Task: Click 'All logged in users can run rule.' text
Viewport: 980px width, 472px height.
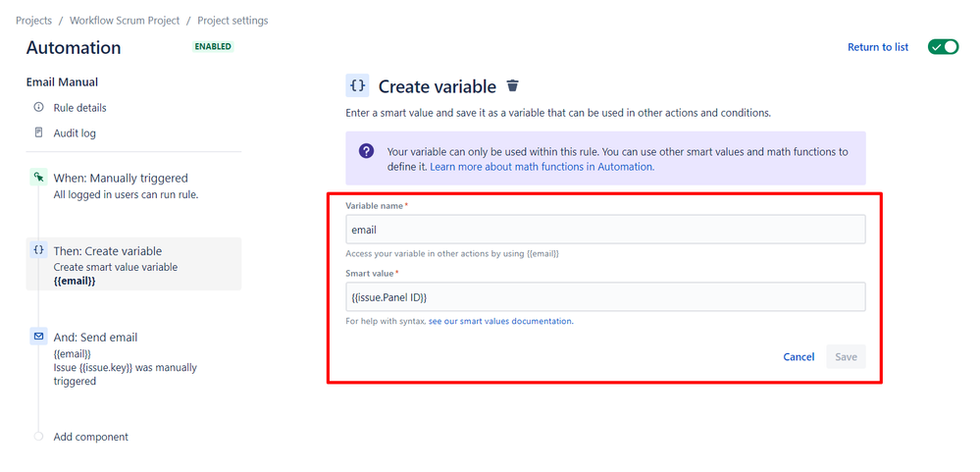Action: [126, 194]
